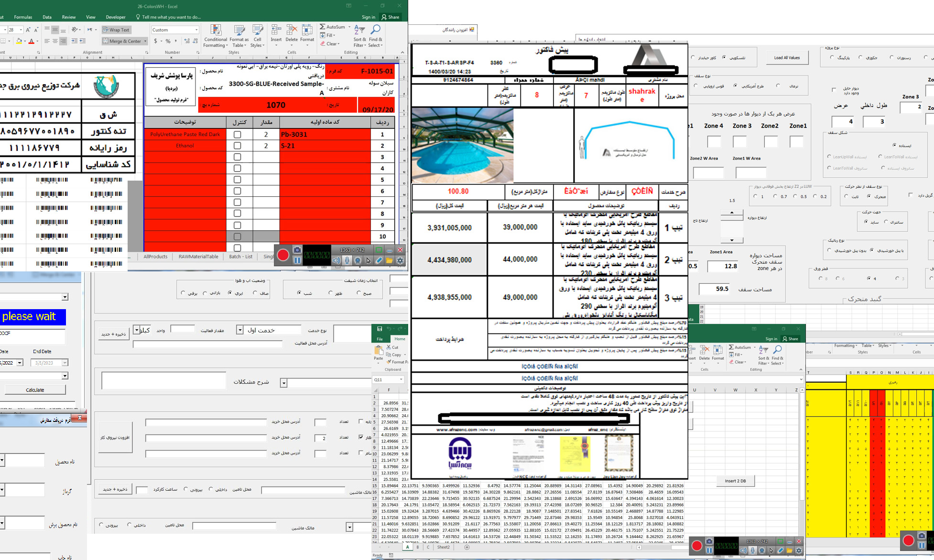Open the Custom number format dropdown
This screenshot has height=560, width=934.
point(196,30)
